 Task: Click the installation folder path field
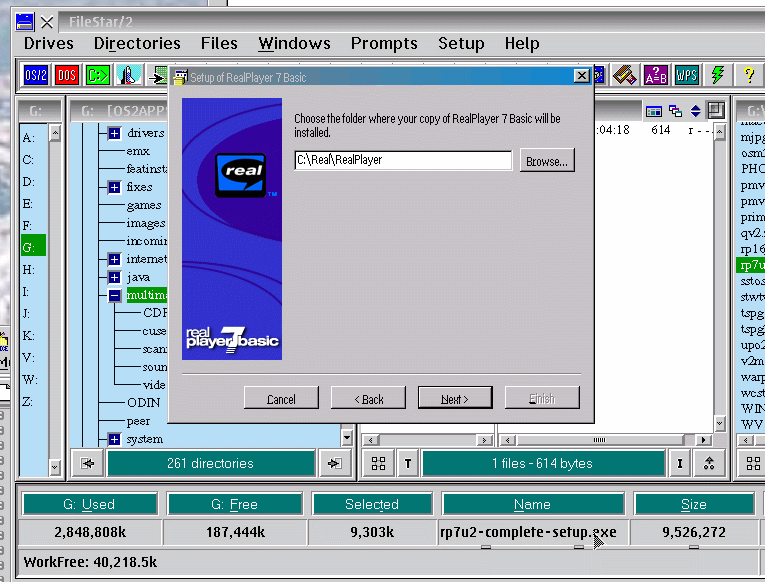pos(403,160)
